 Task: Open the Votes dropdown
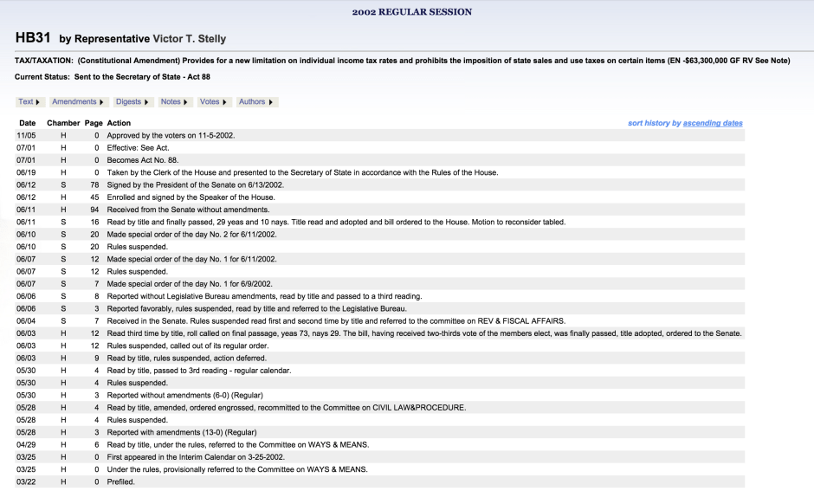[x=213, y=101]
